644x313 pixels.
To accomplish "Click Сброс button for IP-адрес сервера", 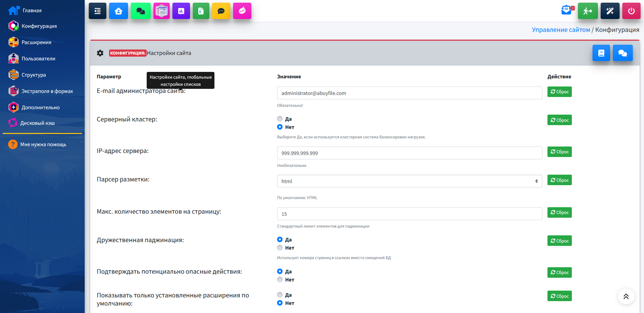I will (x=559, y=152).
